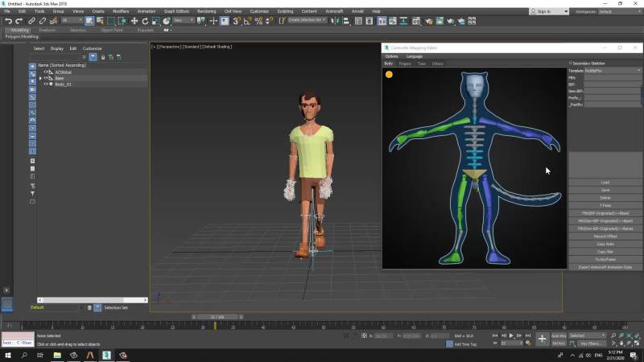Click the orange circle in the mapping editor
This screenshot has width=644, height=362.
[x=389, y=75]
